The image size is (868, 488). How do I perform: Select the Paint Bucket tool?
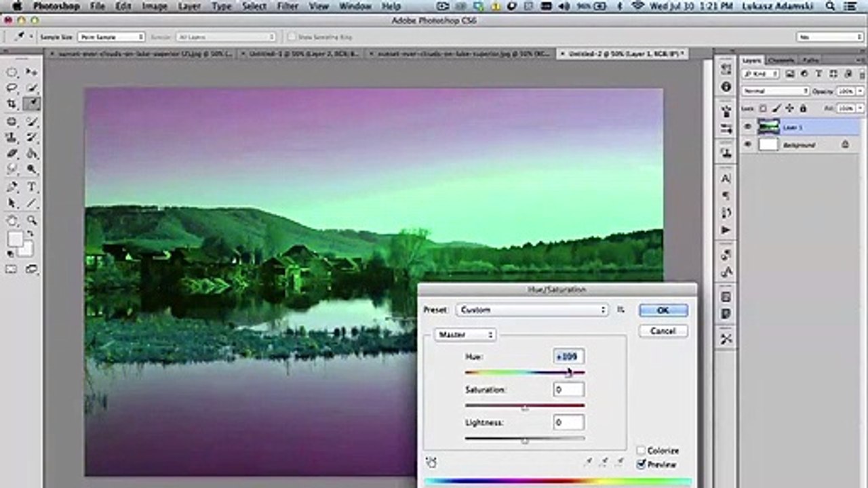[32, 154]
